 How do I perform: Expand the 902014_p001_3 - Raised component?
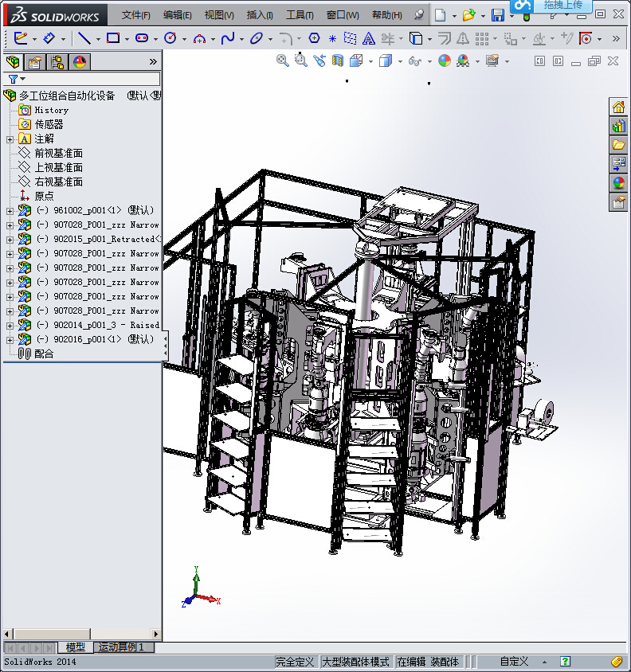[x=10, y=326]
